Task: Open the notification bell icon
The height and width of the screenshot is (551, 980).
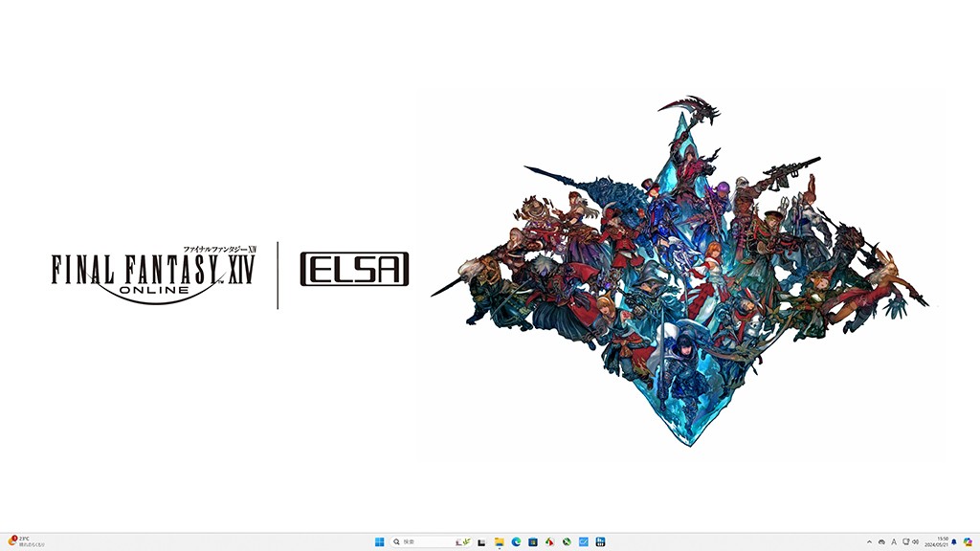Action: coord(954,541)
